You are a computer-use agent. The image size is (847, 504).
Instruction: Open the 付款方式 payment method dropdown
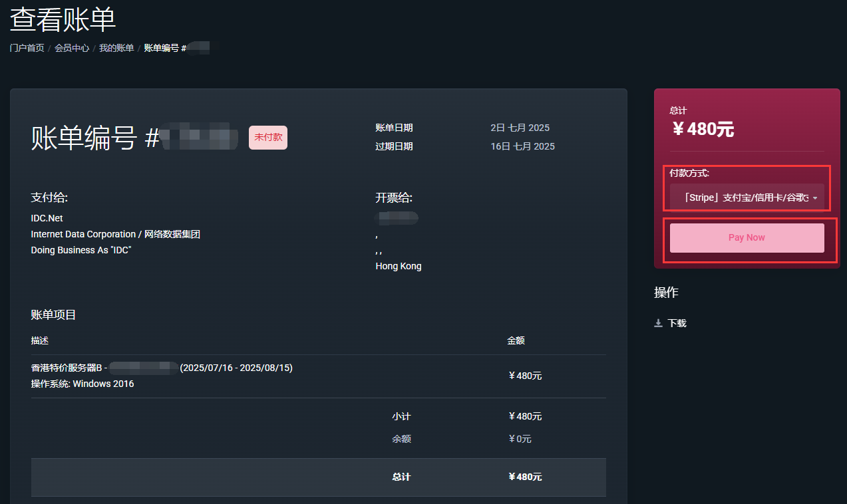(x=746, y=197)
